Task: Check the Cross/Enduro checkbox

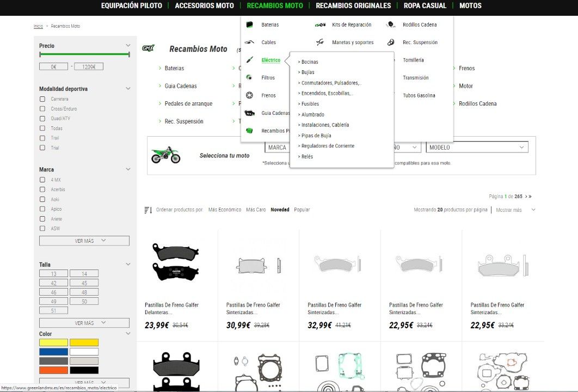Action: tap(42, 109)
